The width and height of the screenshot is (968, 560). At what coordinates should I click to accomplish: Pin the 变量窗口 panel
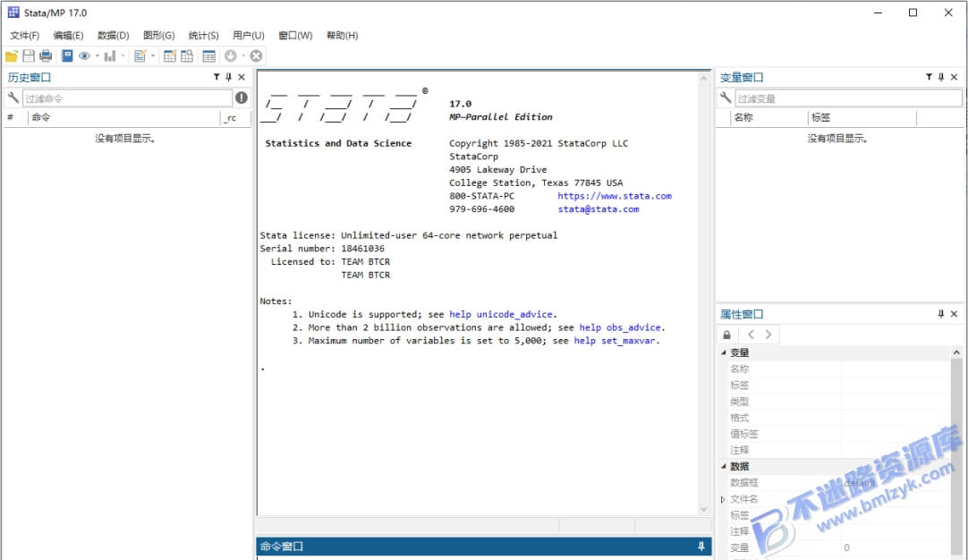click(941, 77)
